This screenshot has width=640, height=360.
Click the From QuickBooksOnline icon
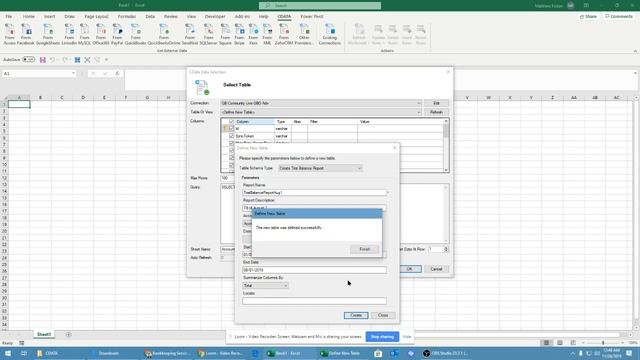tap(164, 34)
